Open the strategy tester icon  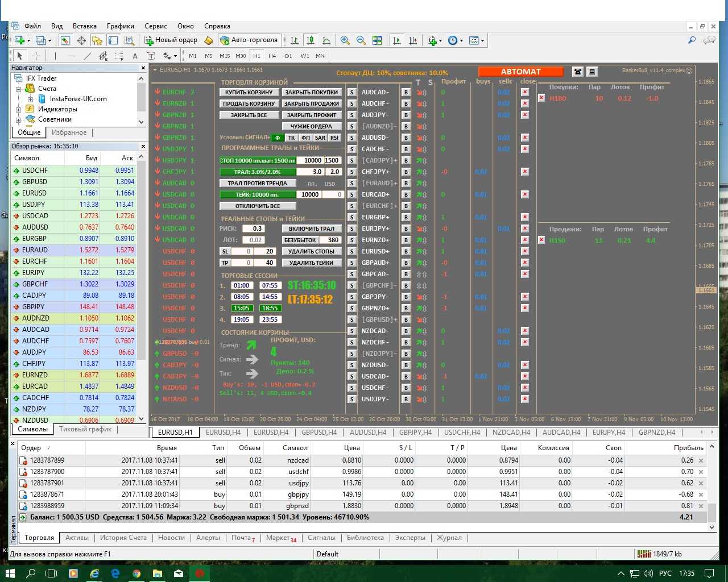pyautogui.click(x=129, y=40)
